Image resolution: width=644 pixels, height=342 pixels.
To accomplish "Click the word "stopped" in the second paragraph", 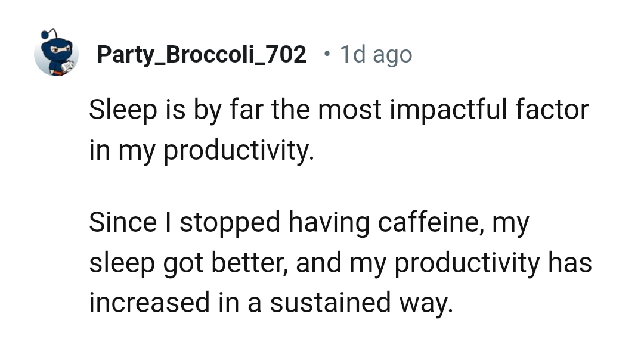I will (230, 223).
